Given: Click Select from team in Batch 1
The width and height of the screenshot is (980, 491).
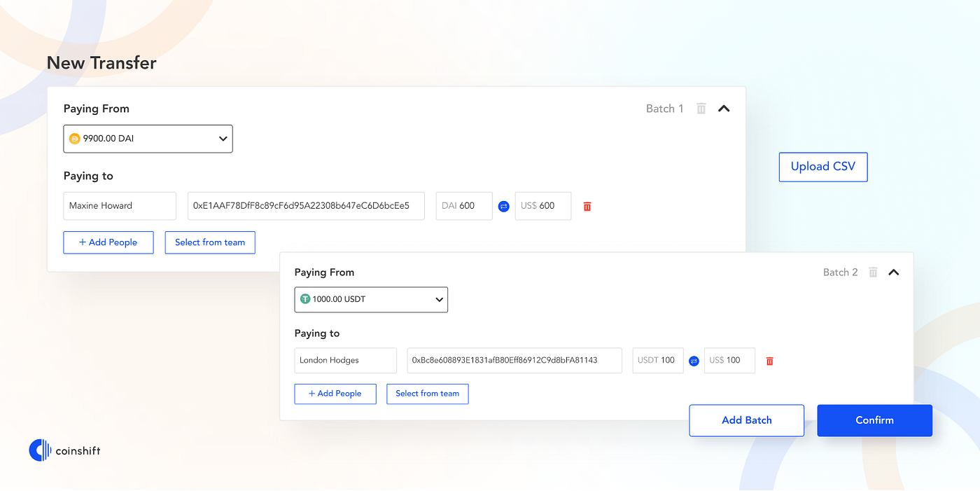Looking at the screenshot, I should (x=210, y=242).
